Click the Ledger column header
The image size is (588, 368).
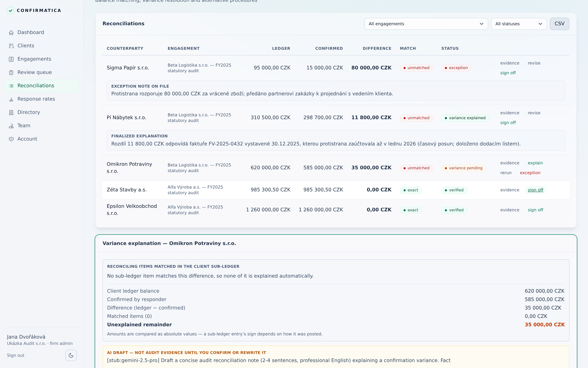click(x=281, y=48)
